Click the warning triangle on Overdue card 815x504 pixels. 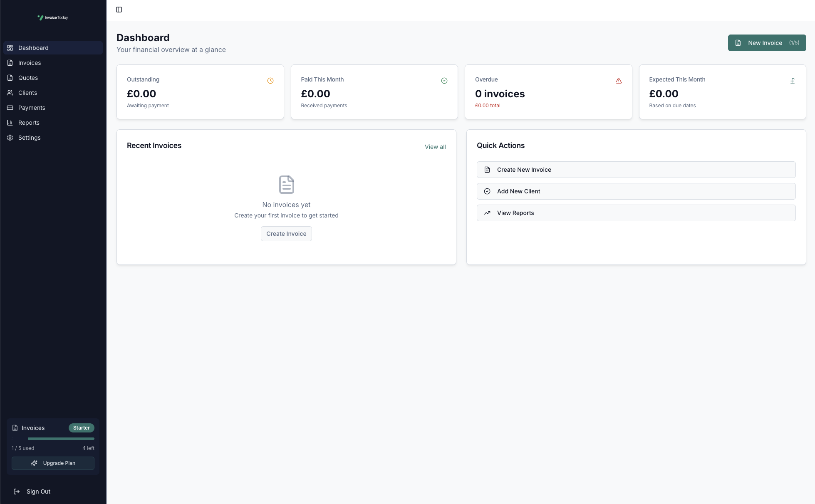pos(618,80)
